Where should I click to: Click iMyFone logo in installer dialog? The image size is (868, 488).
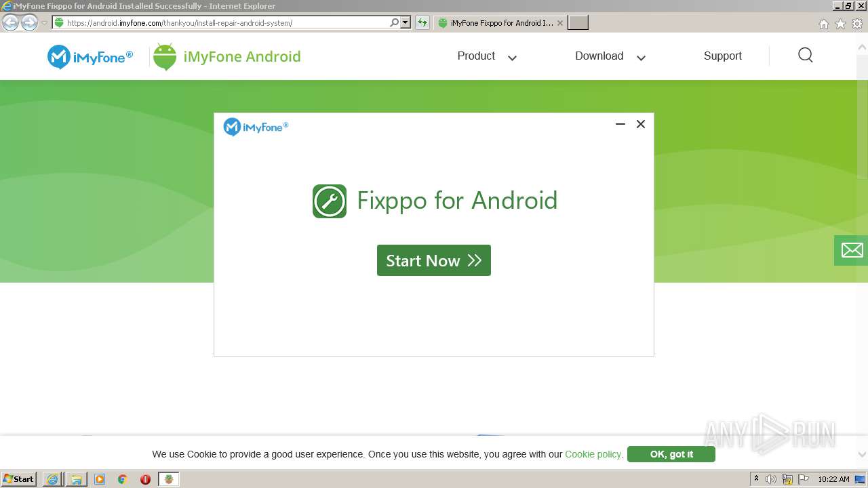click(x=256, y=127)
